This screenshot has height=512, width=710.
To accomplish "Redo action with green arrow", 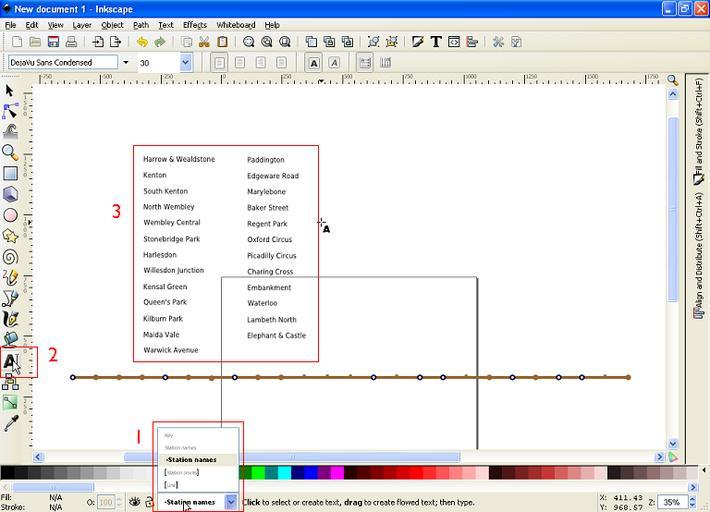I will 160,42.
